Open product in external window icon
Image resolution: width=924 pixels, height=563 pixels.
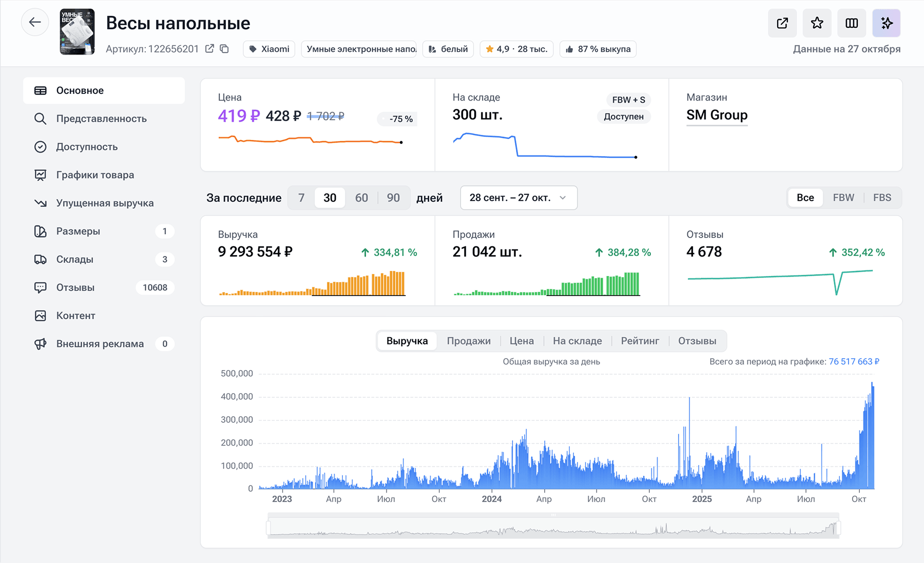coord(782,23)
